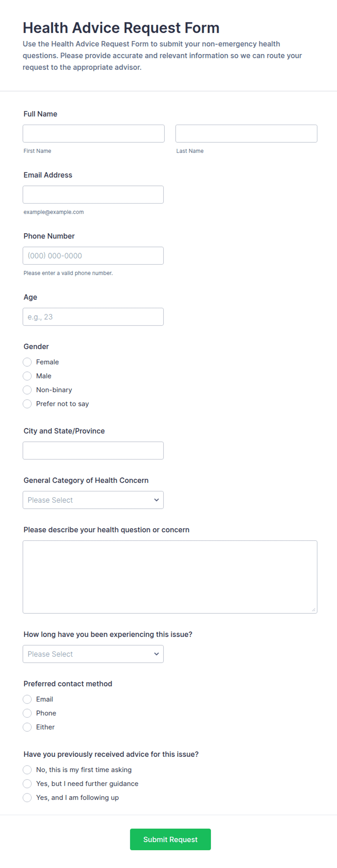Screen dimensions: 337x868
Task: Select Either as contact method
Action: point(27,727)
